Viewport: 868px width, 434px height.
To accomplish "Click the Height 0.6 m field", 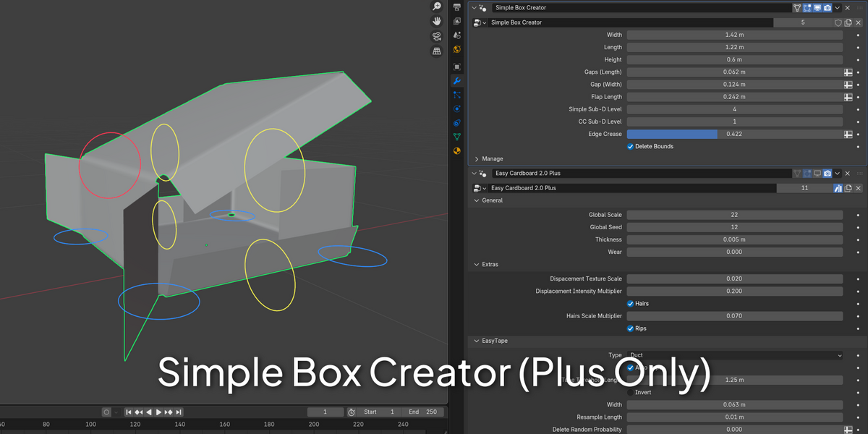I will pos(735,59).
